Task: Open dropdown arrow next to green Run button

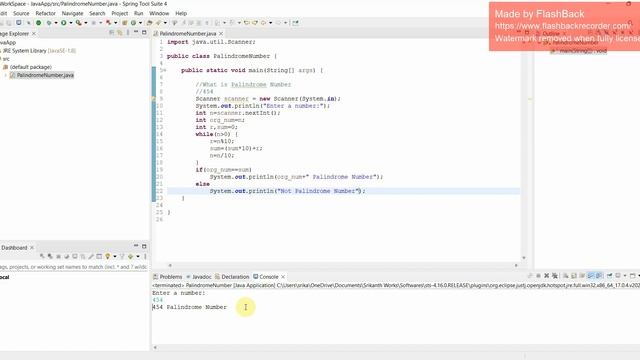Action: tap(71, 23)
